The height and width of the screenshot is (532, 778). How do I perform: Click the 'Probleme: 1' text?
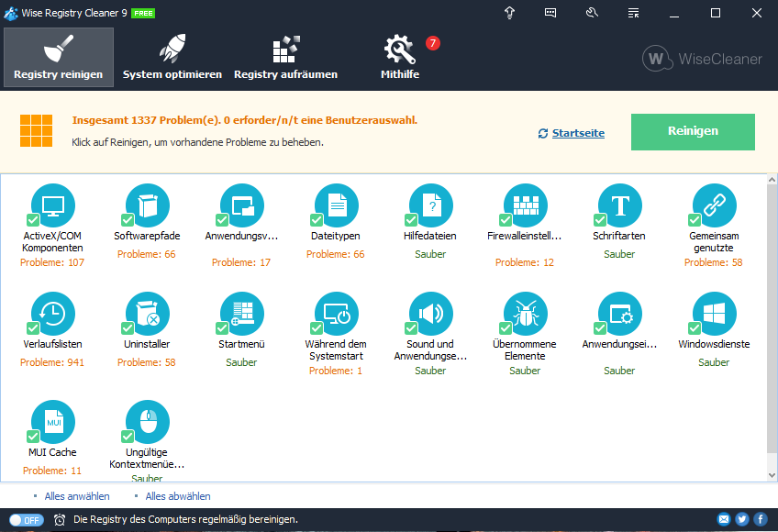point(336,371)
